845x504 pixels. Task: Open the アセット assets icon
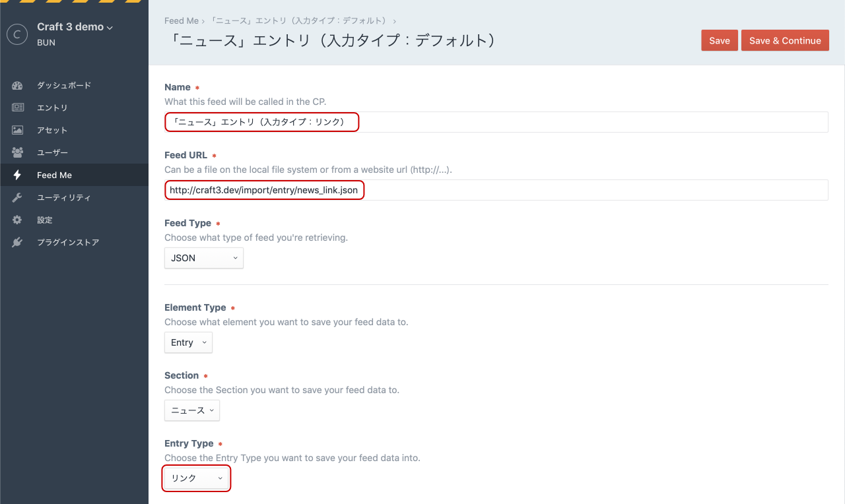16,130
